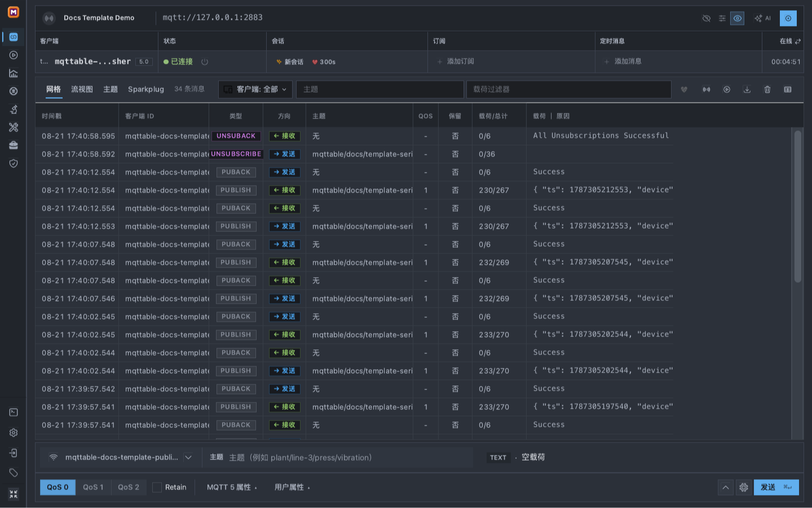Toggle the 新会话 session option
The image size is (812, 508).
pyautogui.click(x=290, y=62)
